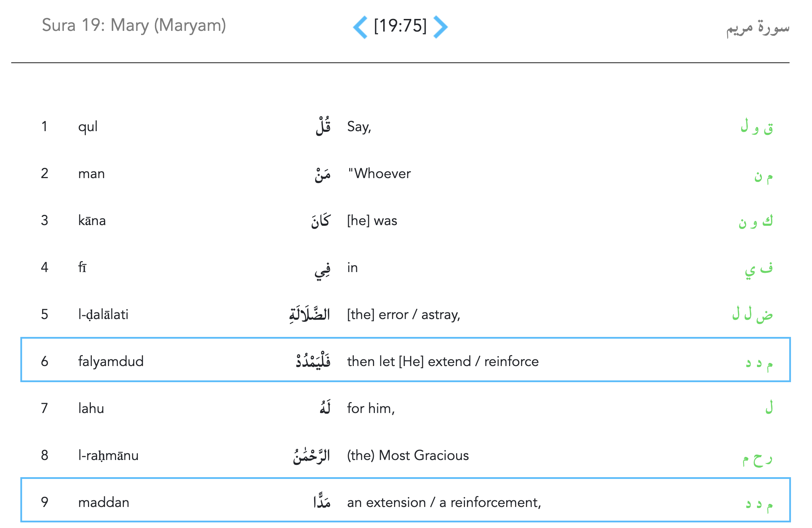Click the [19:75] verse reference
812x528 pixels.
(x=400, y=26)
